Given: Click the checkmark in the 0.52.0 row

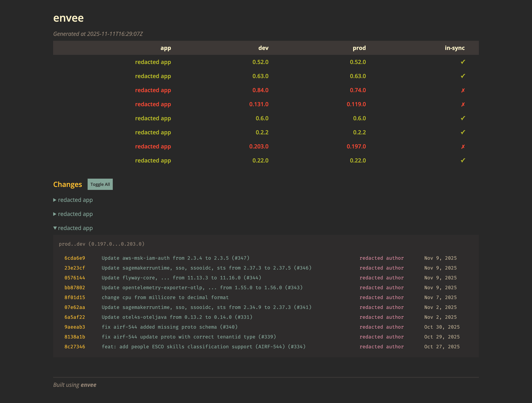Looking at the screenshot, I should 463,62.
